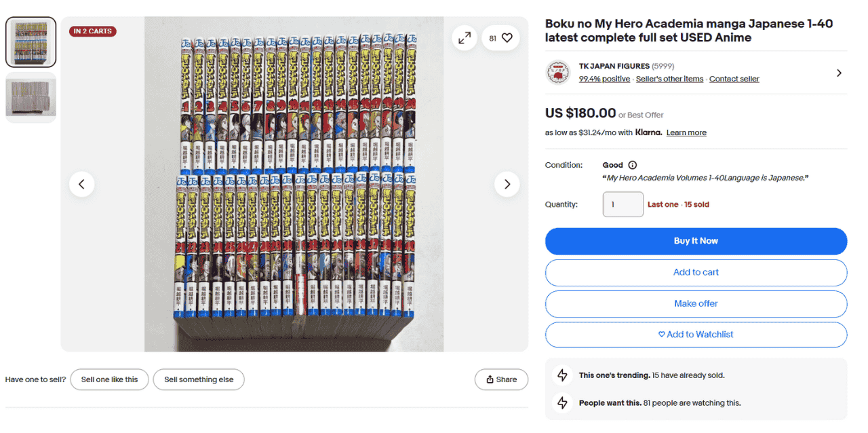Image resolution: width=868 pixels, height=433 pixels.
Task: Click Sell one like this
Action: 110,379
